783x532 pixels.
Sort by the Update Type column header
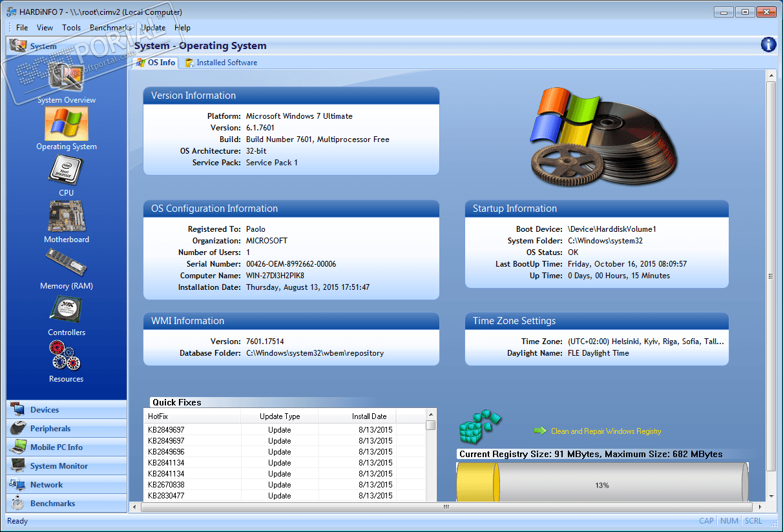click(x=280, y=416)
